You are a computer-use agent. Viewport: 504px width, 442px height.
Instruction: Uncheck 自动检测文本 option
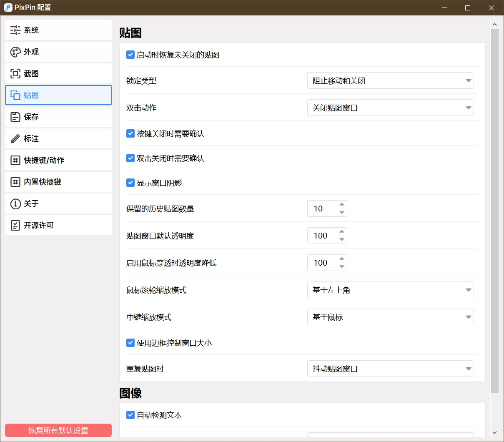(x=130, y=415)
